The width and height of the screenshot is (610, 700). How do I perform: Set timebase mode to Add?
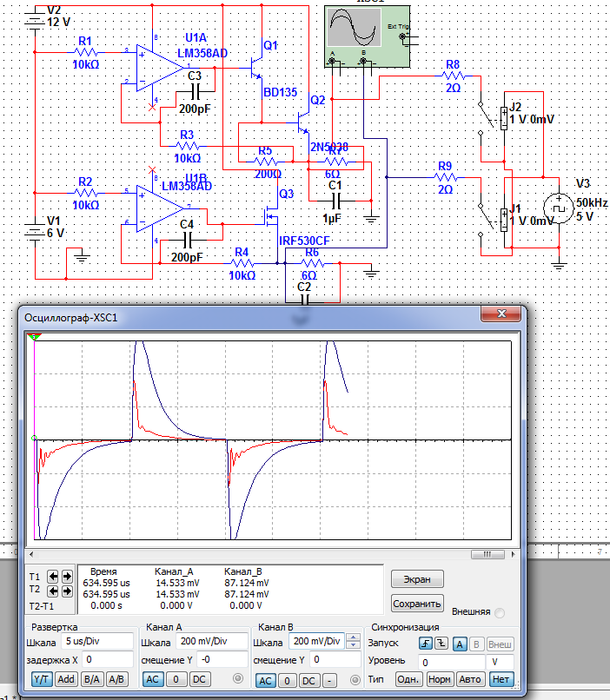click(x=66, y=679)
